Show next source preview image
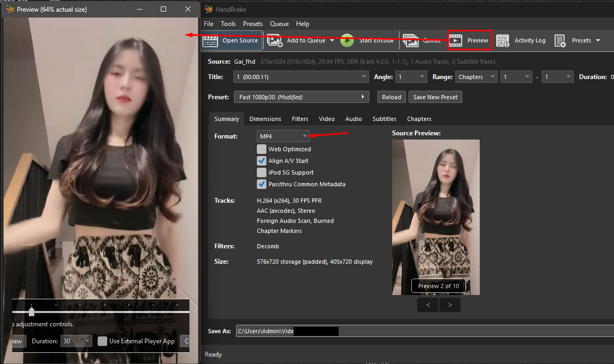 tap(450, 305)
